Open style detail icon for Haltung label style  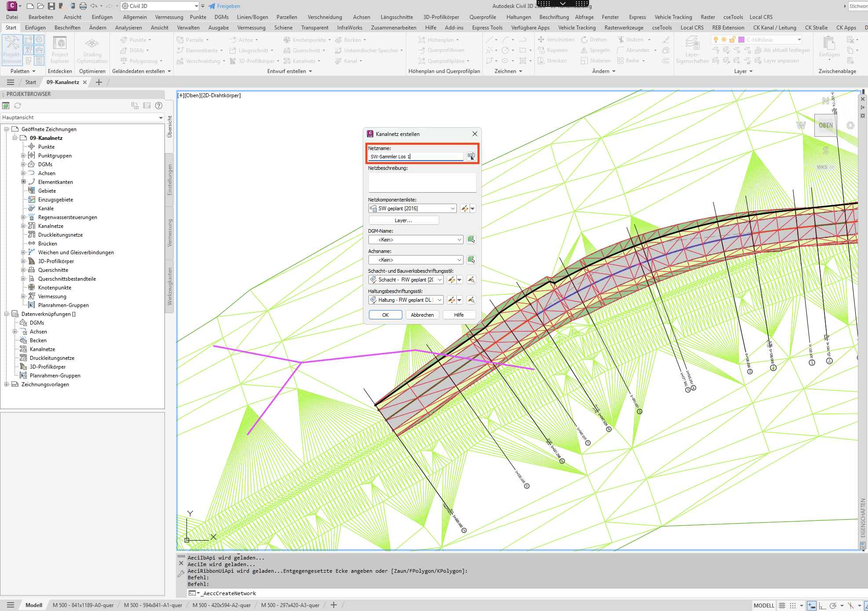pyautogui.click(x=471, y=300)
